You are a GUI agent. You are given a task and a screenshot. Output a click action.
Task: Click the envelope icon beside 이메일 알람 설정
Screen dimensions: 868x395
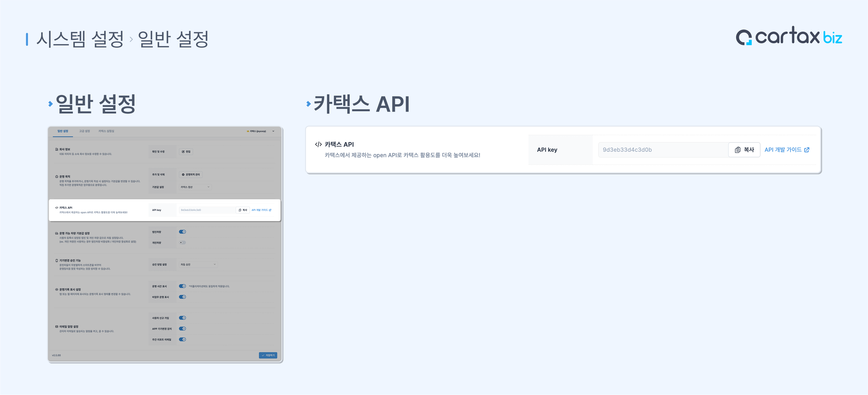coord(57,326)
